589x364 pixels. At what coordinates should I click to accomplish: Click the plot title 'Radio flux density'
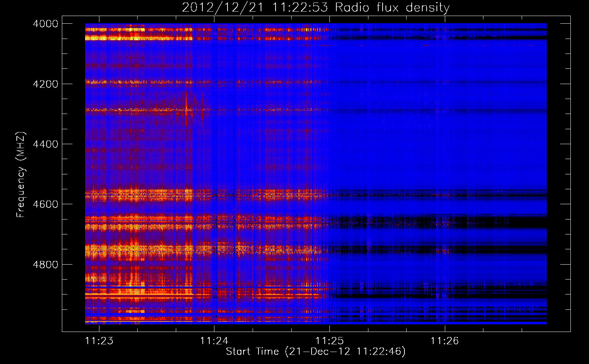pos(392,7)
